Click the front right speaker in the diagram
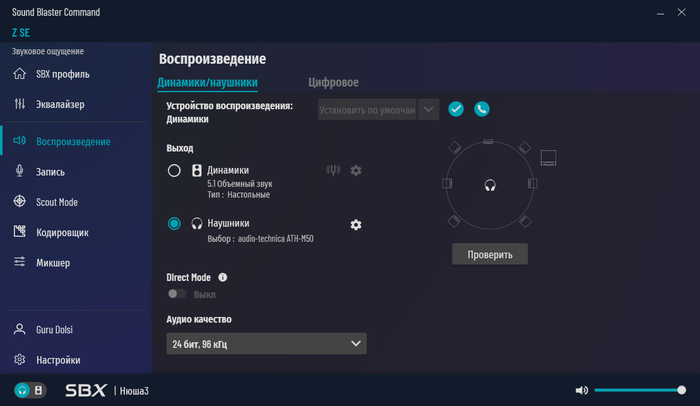 pyautogui.click(x=525, y=148)
